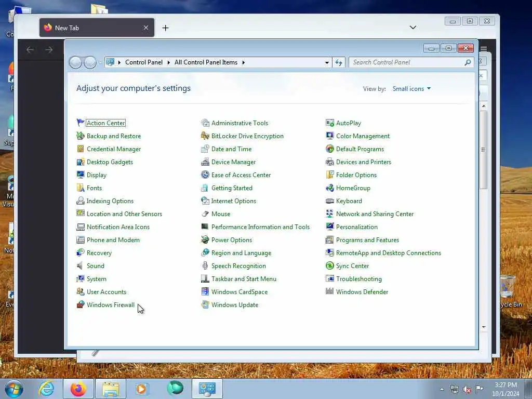The height and width of the screenshot is (399, 532).
Task: Expand the arrow after All Control Panel Items
Action: pyautogui.click(x=243, y=62)
